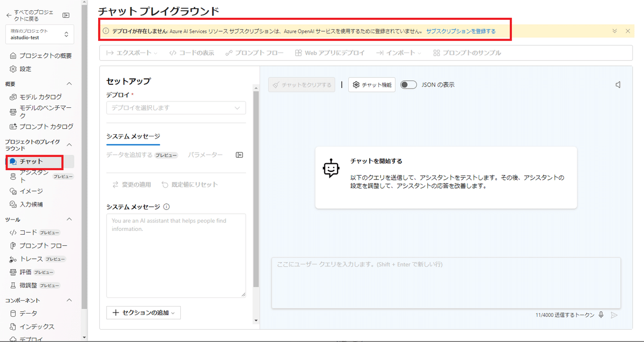This screenshot has height=342, width=644.
Task: Click in the user query input box
Action: coord(446,283)
